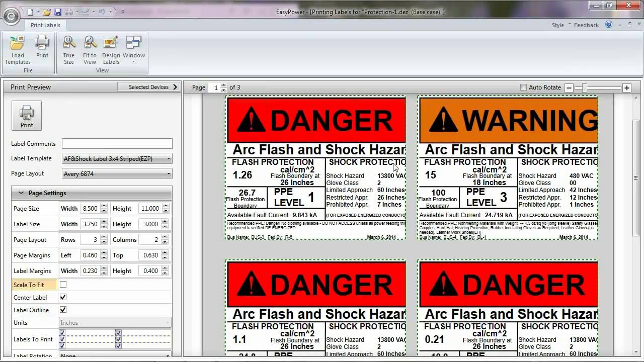Open the Window ribbon menu
644x362 pixels.
tap(134, 50)
